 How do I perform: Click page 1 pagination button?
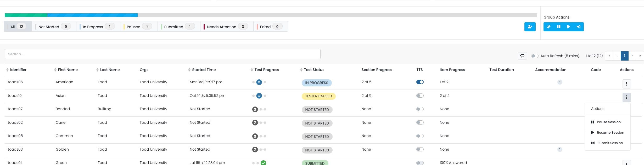[625, 56]
